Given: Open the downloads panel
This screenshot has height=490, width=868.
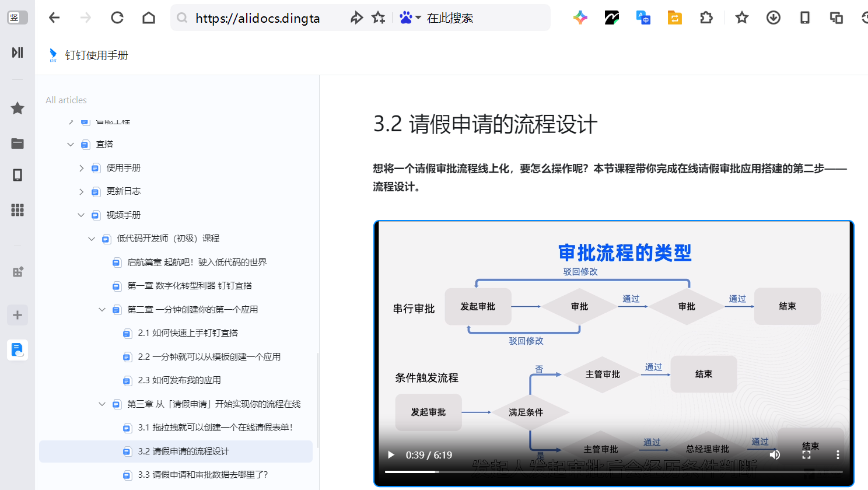Looking at the screenshot, I should (x=773, y=17).
